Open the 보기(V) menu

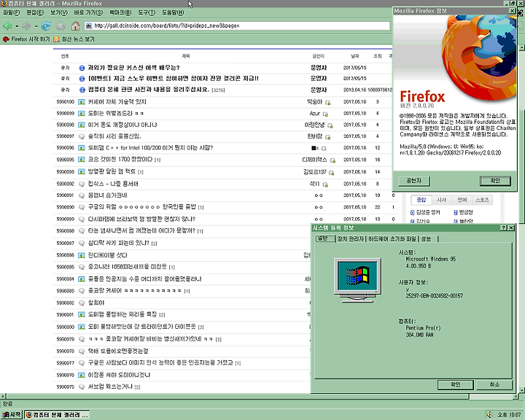[x=59, y=12]
